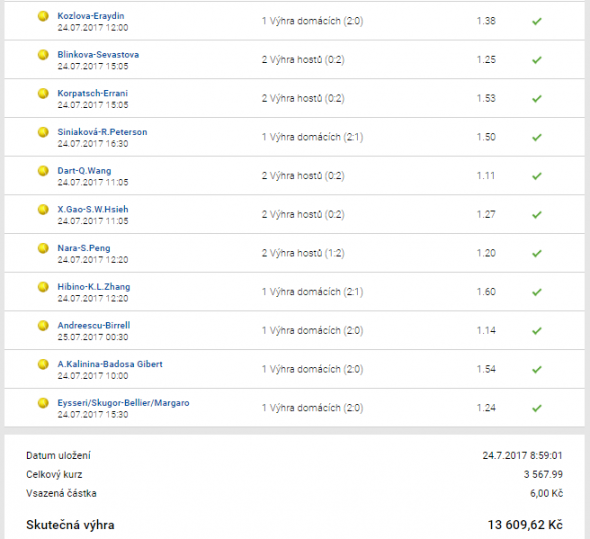Click the odds value 1.50
Viewport: 590px width, 539px height.
(x=486, y=137)
